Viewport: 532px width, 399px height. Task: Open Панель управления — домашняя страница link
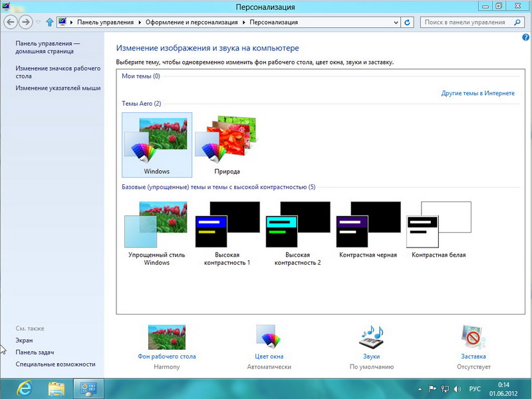pos(47,47)
